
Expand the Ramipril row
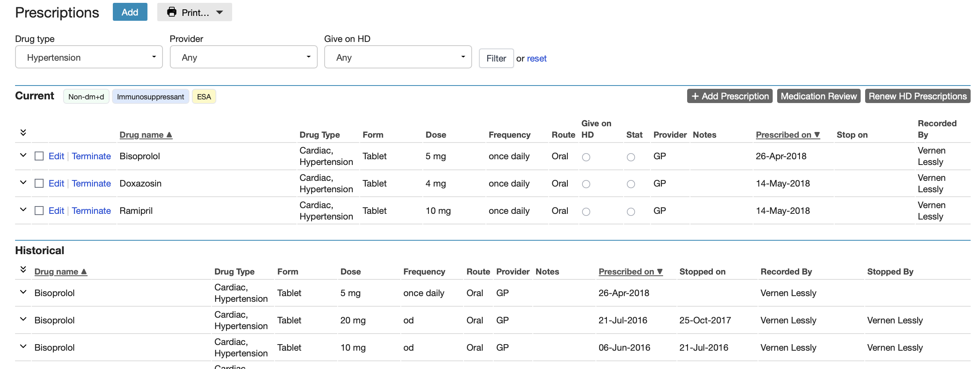point(23,210)
